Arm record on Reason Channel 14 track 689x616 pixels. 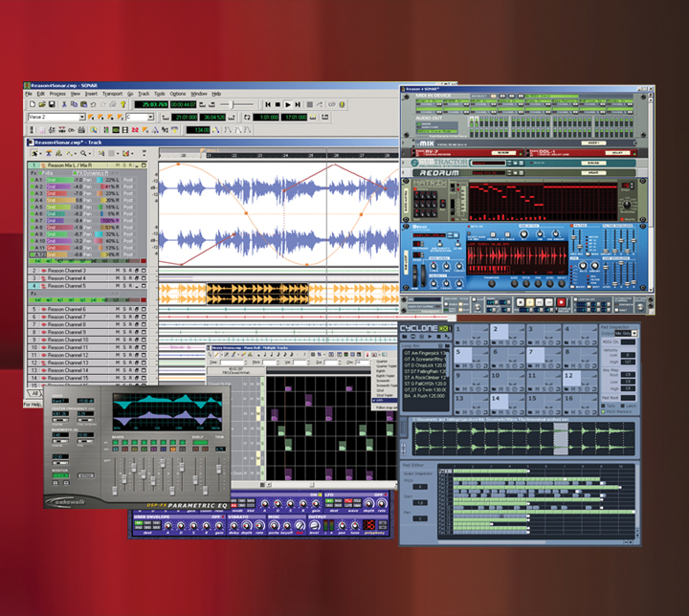point(130,371)
